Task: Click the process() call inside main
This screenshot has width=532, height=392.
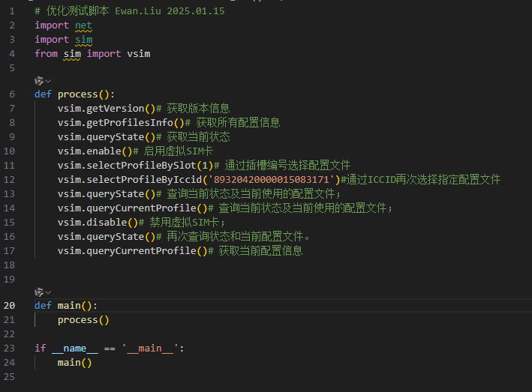Action: tap(83, 319)
